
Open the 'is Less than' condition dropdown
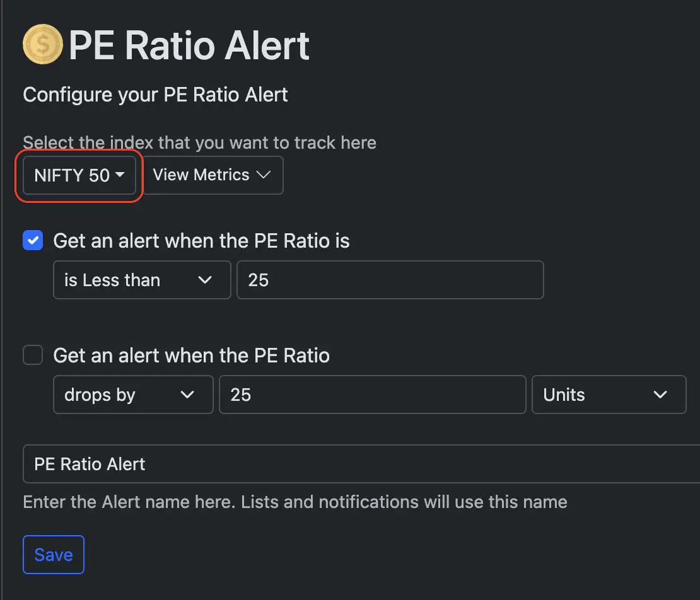point(142,280)
